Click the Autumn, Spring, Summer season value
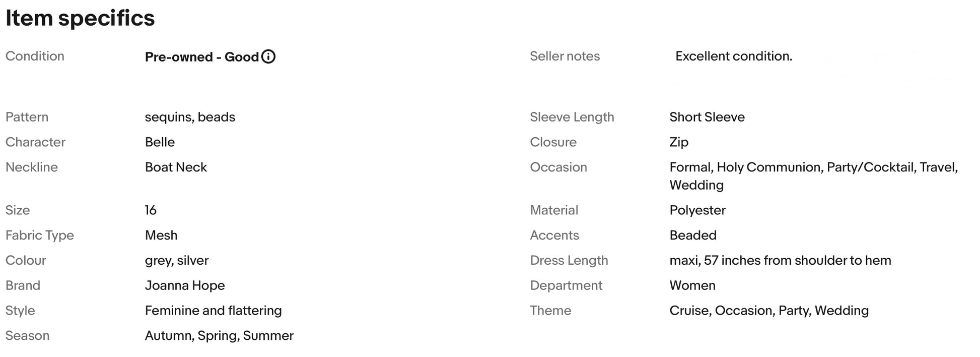The height and width of the screenshot is (357, 980). coord(219,336)
